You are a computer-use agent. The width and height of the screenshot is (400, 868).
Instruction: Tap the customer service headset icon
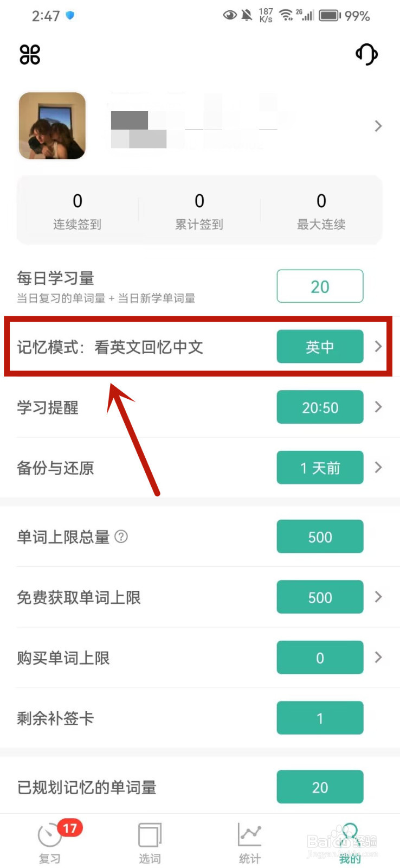(x=367, y=54)
